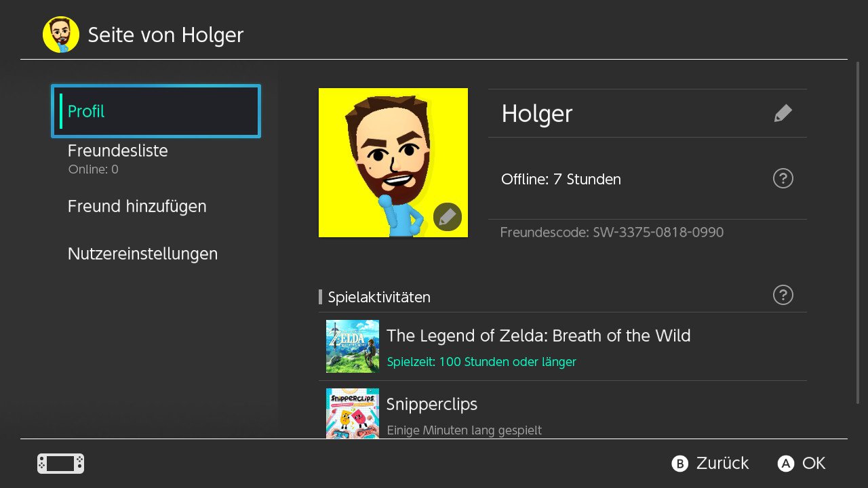868x488 pixels.
Task: Open the Snipperclips cover thumbnail
Action: 353,413
